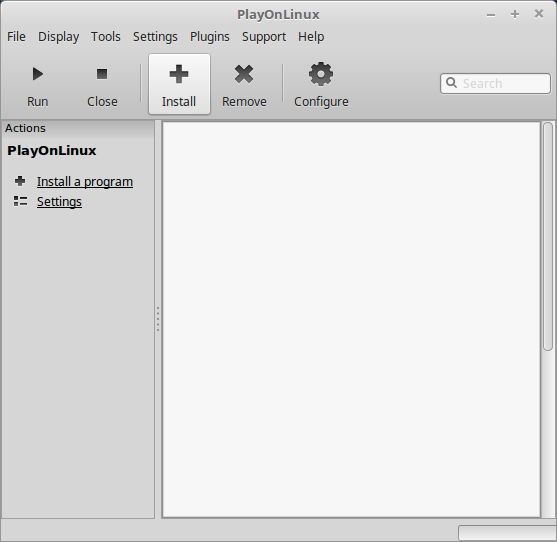Follow the 'Install a program' link
Screen dimensions: 557x542
coord(85,181)
